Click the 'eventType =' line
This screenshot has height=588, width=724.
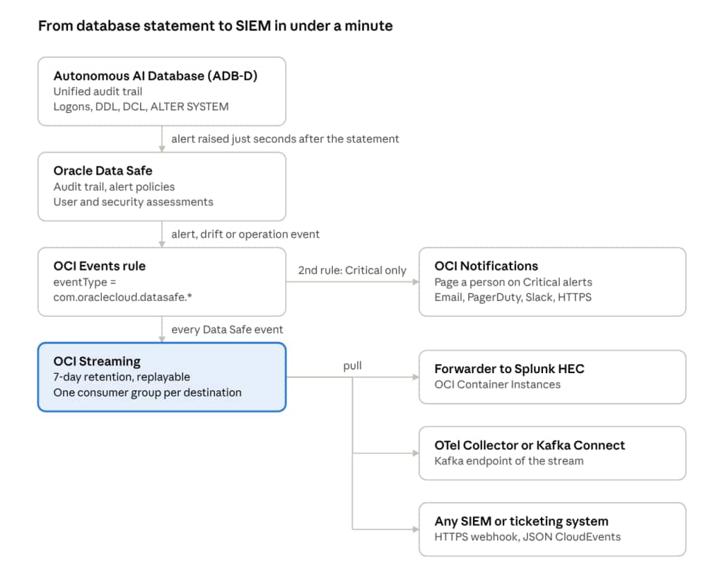click(x=85, y=282)
